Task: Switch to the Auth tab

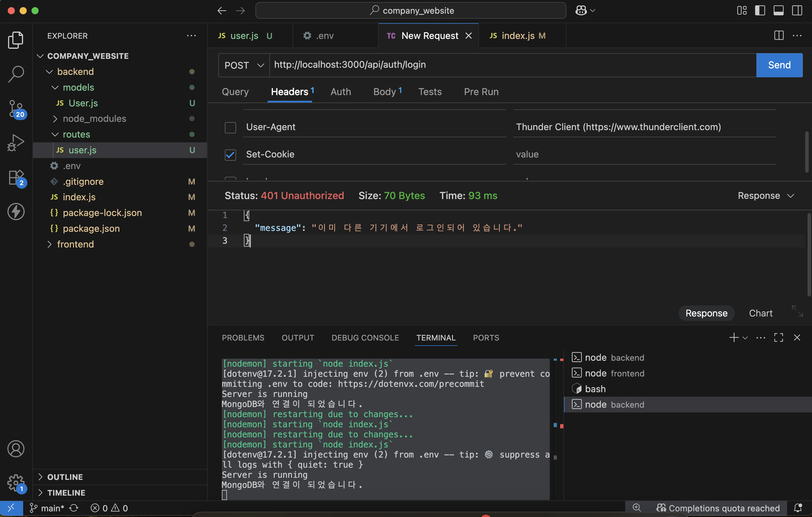Action: (x=341, y=92)
